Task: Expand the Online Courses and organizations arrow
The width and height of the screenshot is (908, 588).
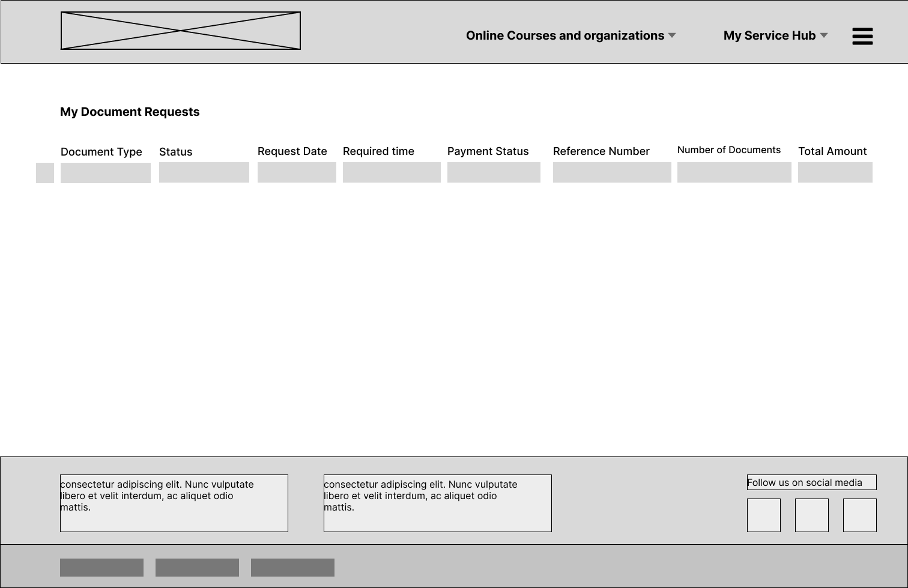Action: [672, 35]
